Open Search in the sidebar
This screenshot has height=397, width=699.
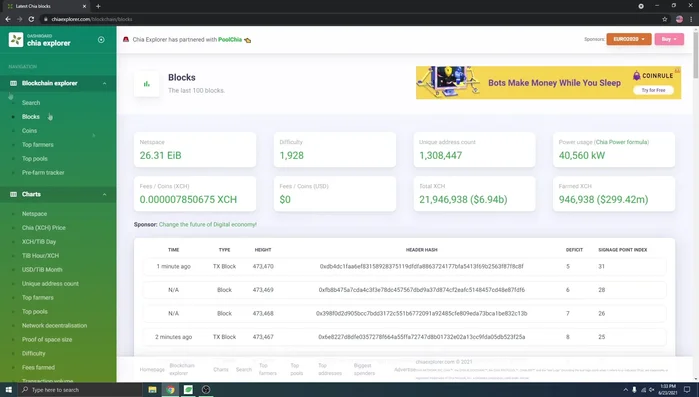31,102
